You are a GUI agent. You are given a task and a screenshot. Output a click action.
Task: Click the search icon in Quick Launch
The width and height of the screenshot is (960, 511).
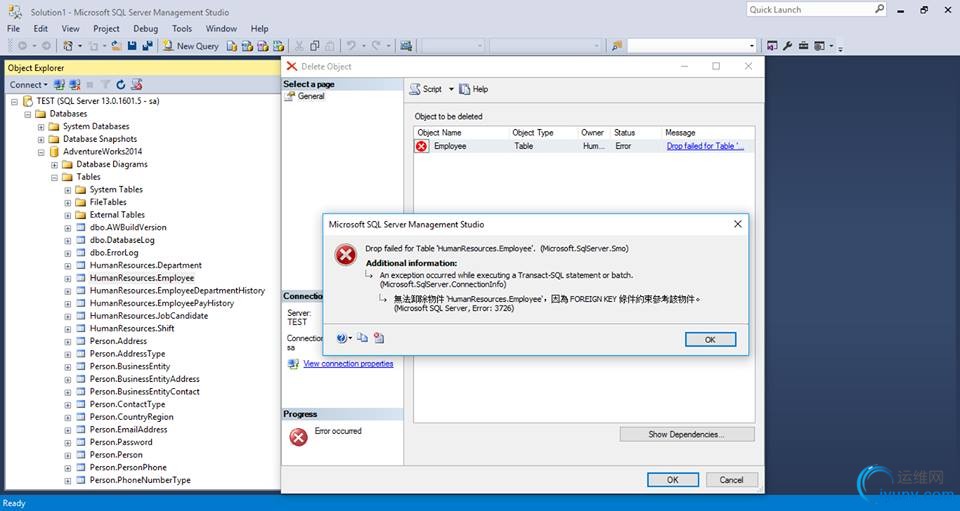coord(879,9)
